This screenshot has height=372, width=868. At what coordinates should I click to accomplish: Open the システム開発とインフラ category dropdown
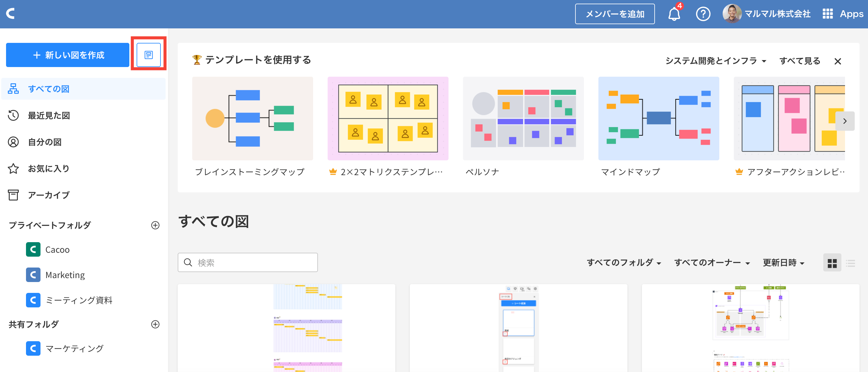[x=716, y=61]
